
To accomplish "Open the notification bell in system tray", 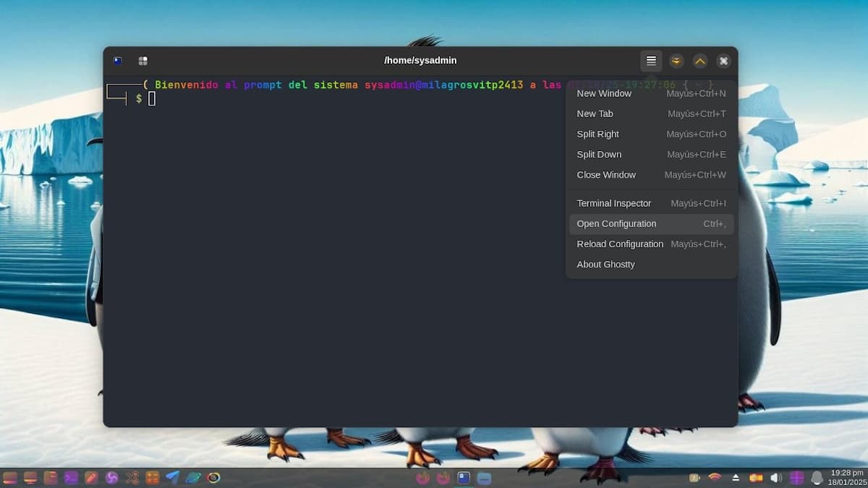I will click(x=817, y=477).
